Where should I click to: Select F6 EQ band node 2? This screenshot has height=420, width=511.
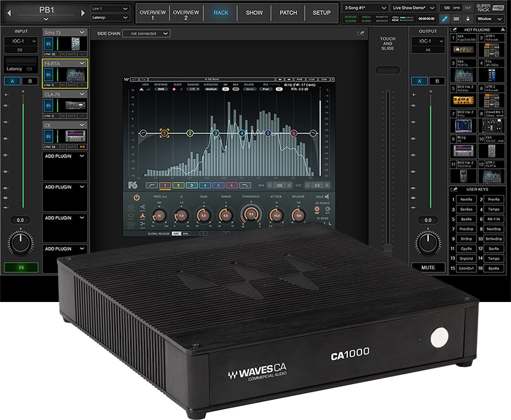(x=190, y=133)
